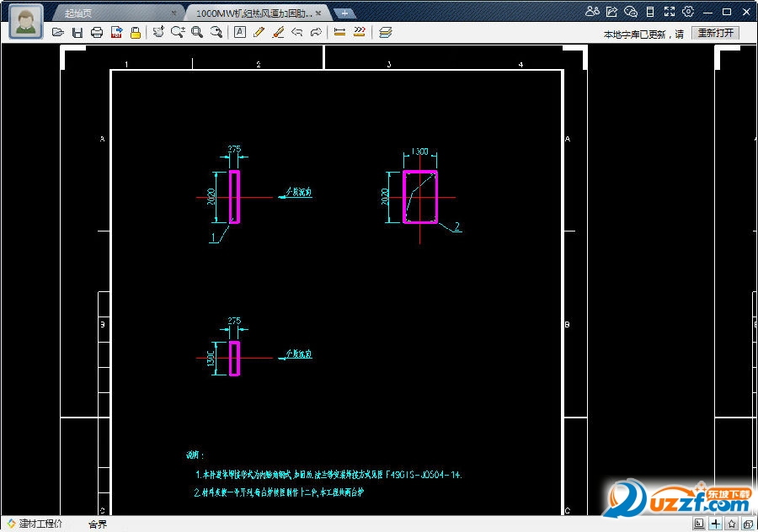This screenshot has height=532, width=758.
Task: Click the 说明 notes heading text
Action: pos(195,455)
